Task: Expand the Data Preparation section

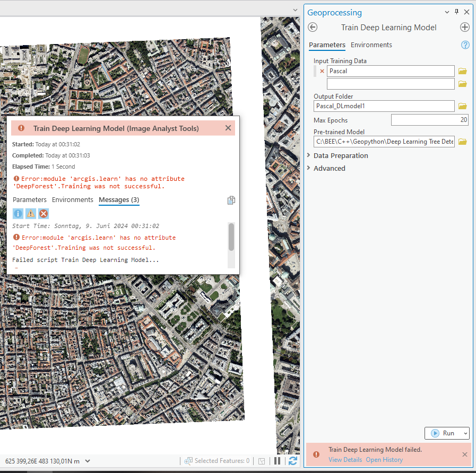Action: click(340, 155)
